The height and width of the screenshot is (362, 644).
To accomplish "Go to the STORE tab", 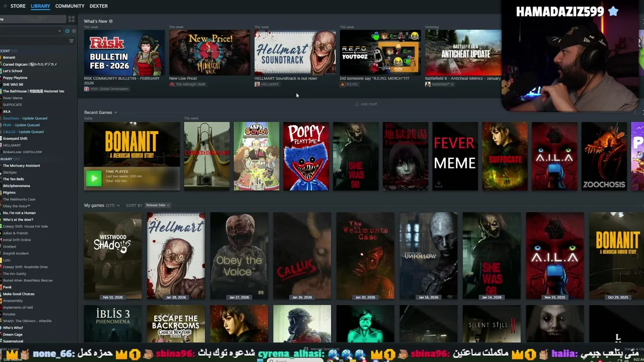I will 18,6.
